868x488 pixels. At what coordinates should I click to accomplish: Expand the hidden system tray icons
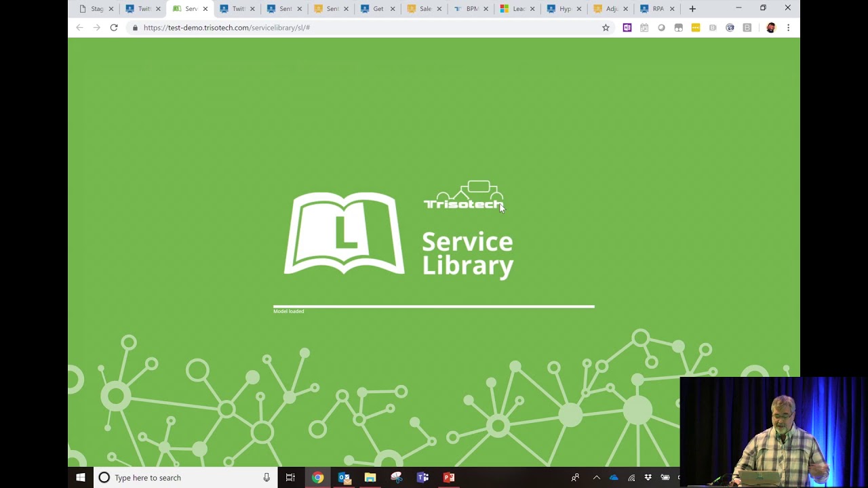597,478
